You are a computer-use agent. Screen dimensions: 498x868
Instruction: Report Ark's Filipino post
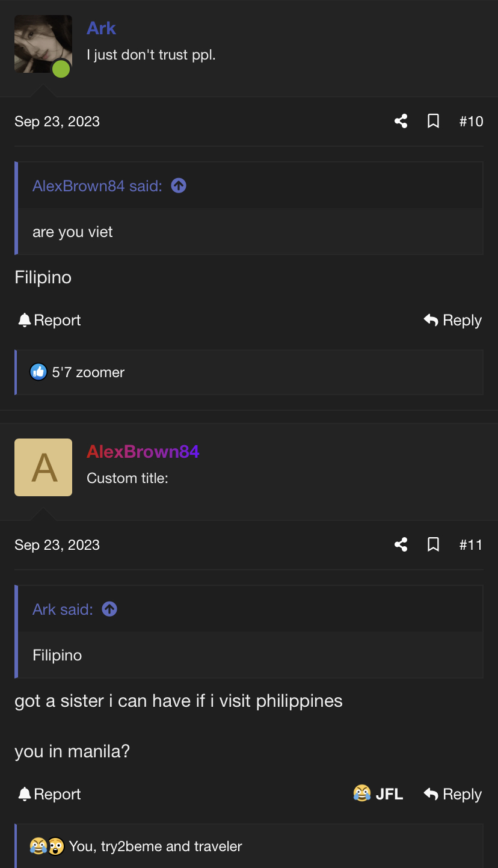click(x=49, y=320)
